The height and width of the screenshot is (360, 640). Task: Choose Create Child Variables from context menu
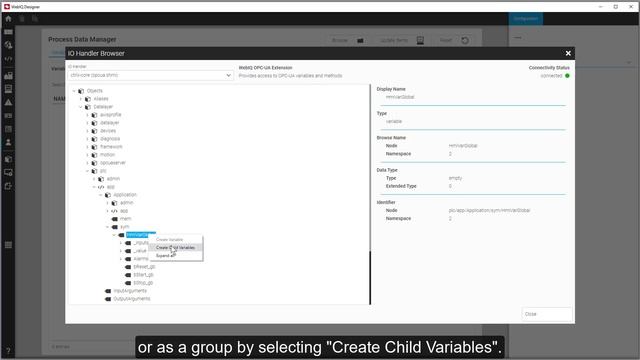[x=176, y=248]
